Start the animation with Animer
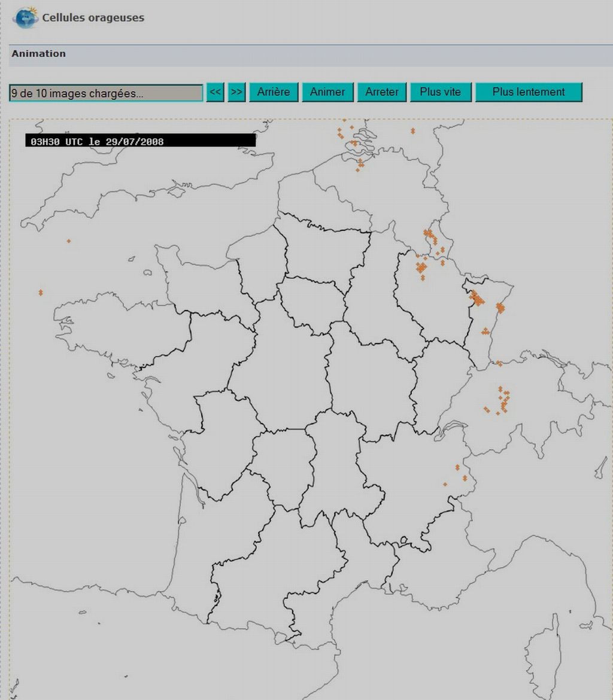 pos(327,92)
